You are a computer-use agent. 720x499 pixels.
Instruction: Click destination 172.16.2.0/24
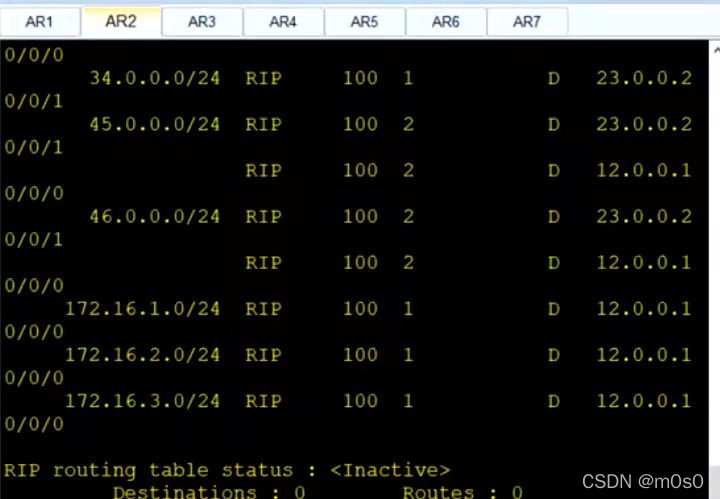point(143,355)
